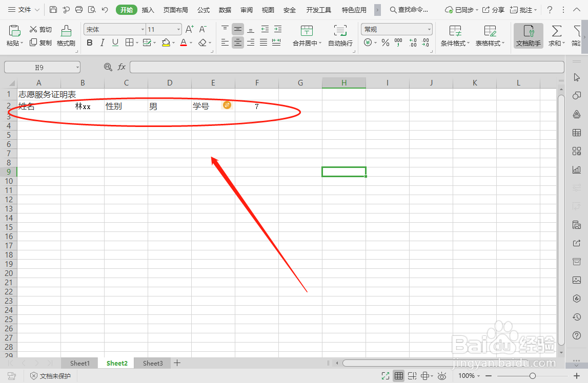
Task: Open Table Style dropdown
Action: pos(490,36)
